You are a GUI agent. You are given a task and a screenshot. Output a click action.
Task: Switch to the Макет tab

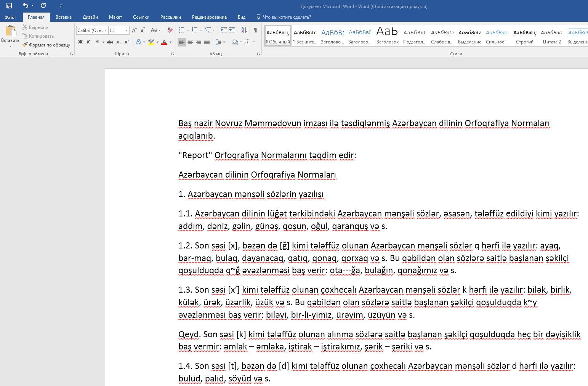coord(115,17)
